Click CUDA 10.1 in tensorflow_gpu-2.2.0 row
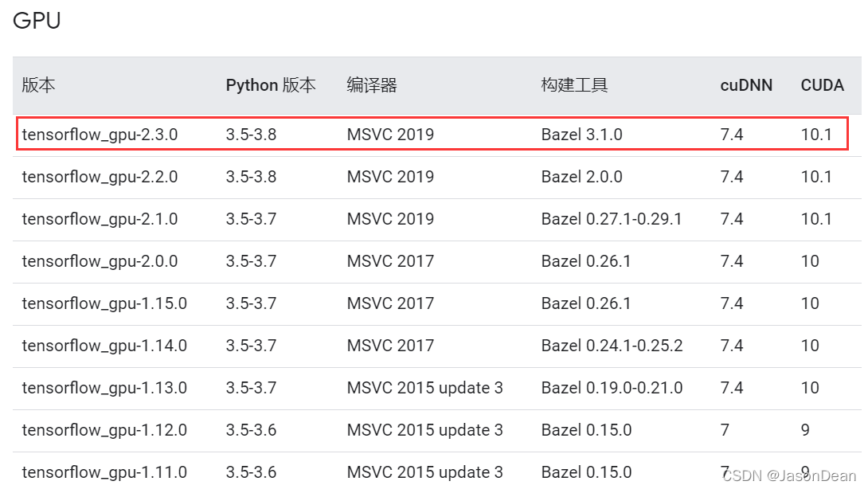868x489 pixels. (x=816, y=177)
